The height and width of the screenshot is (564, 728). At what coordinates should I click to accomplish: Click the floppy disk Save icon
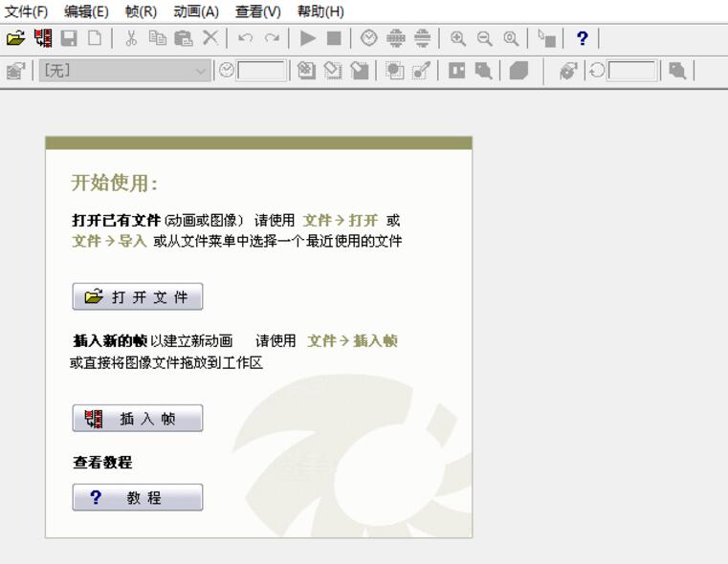point(69,38)
